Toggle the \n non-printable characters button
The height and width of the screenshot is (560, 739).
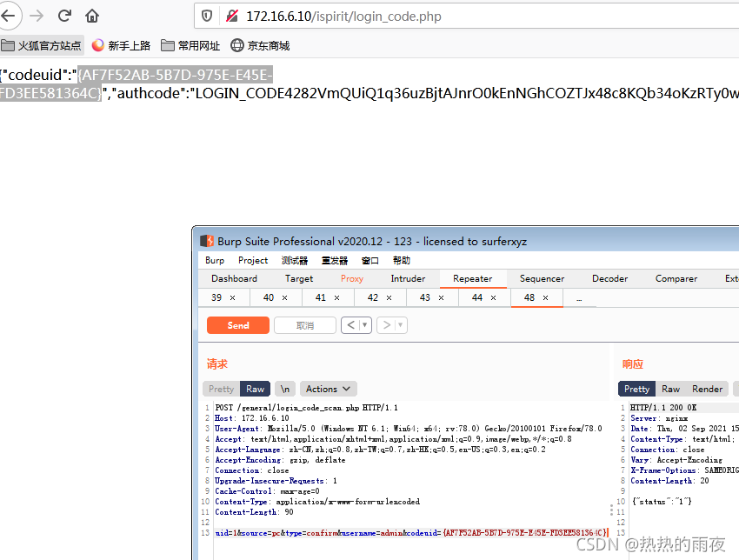tap(284, 389)
